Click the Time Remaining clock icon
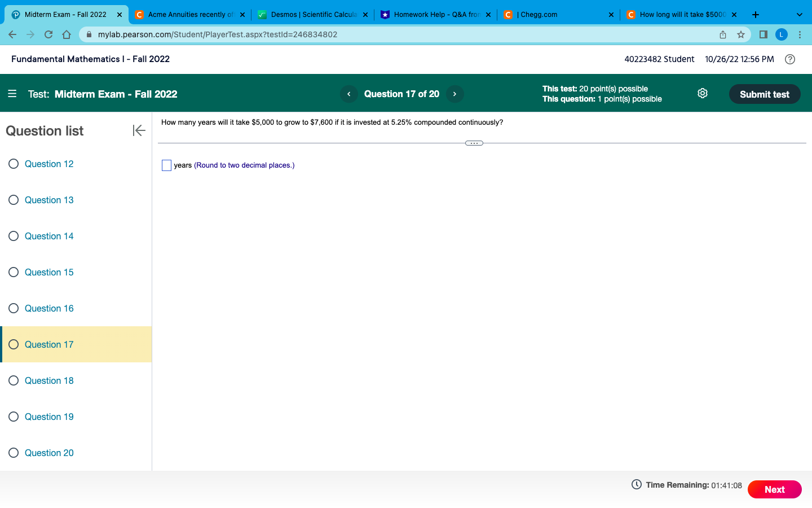812x508 pixels. click(x=636, y=485)
